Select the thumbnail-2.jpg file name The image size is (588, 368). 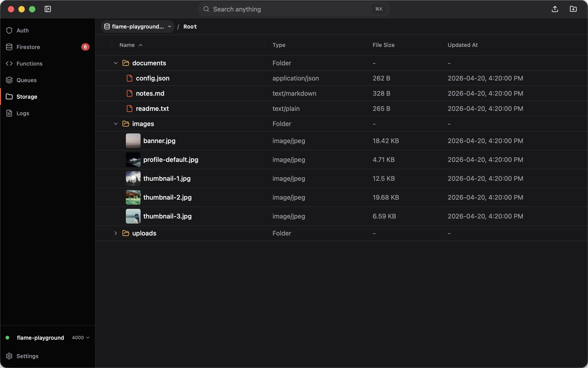(x=167, y=197)
